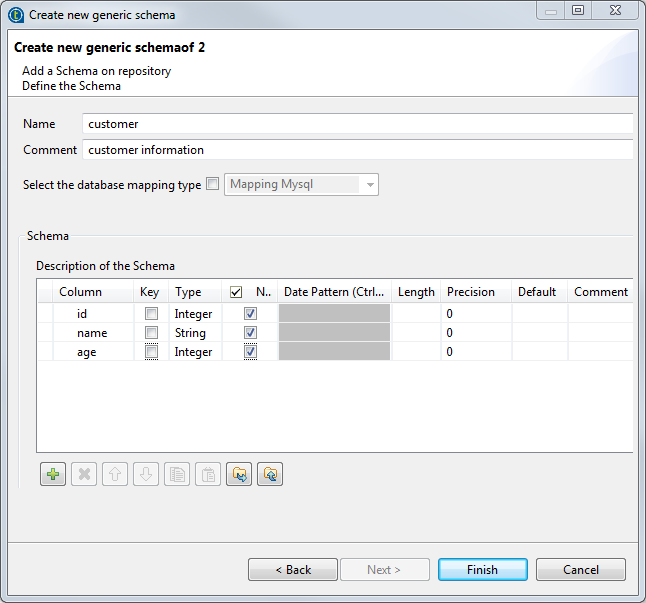Open the Mapping Mysql dropdown
This screenshot has height=603, width=646.
coord(370,185)
